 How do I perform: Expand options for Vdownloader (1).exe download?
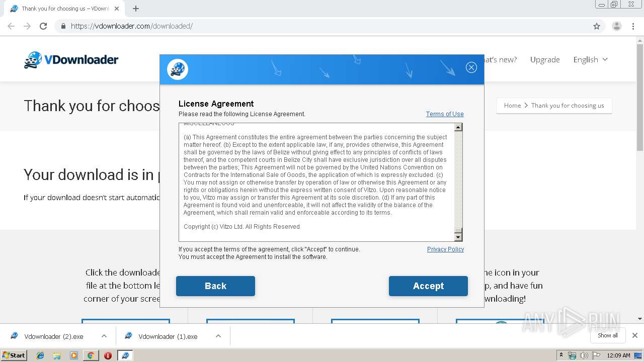click(x=218, y=336)
